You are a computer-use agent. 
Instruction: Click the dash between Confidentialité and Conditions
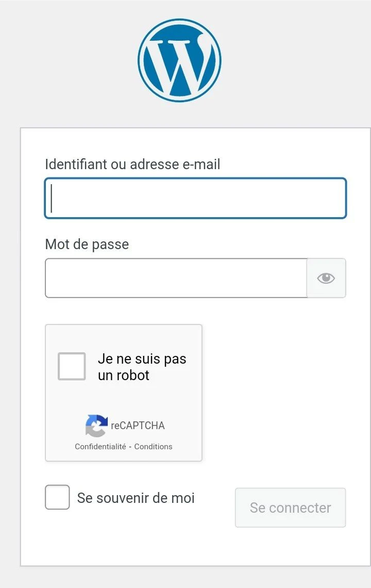(x=130, y=447)
